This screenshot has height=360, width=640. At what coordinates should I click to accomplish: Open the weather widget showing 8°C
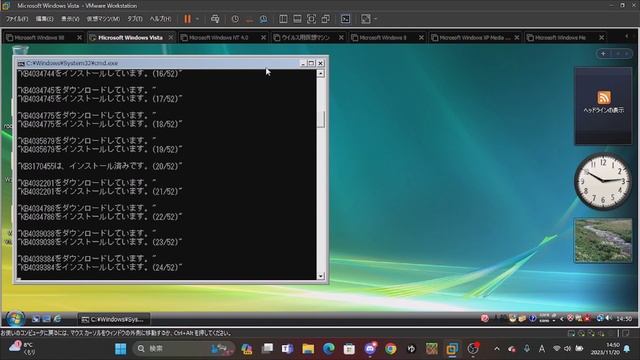[22, 348]
